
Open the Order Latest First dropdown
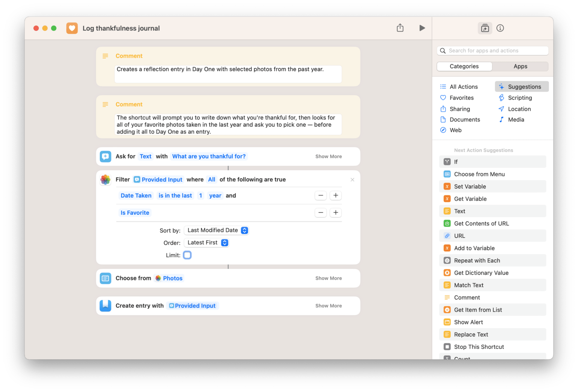(x=207, y=243)
